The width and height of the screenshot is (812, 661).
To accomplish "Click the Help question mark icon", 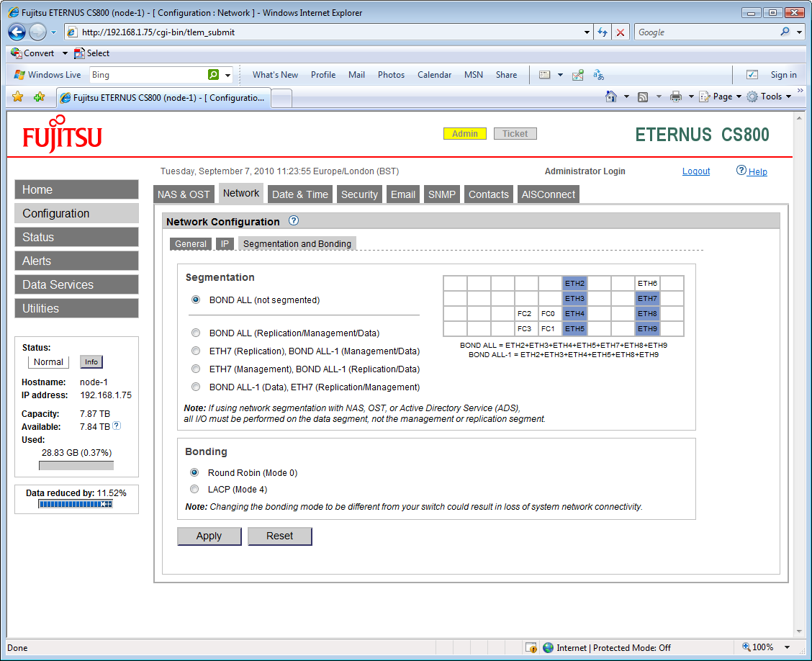I will click(x=741, y=171).
